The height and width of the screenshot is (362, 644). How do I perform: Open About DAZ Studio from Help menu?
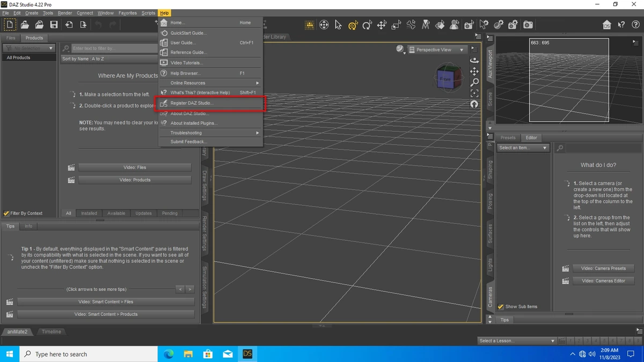[x=210, y=113]
